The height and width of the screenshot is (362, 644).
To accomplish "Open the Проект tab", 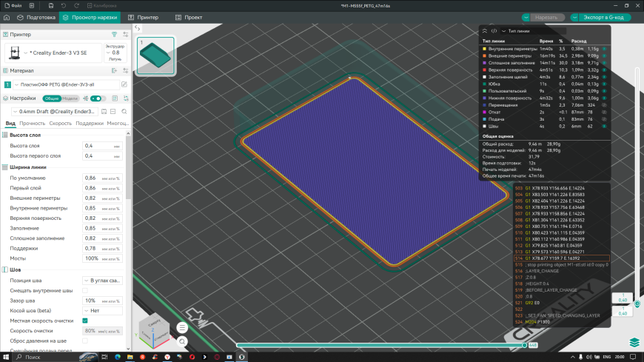I will 189,17.
